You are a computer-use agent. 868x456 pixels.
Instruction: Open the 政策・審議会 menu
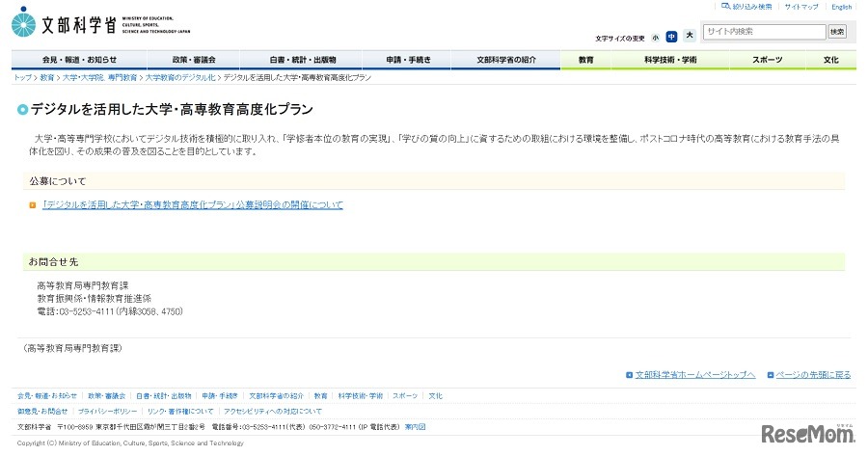(193, 59)
